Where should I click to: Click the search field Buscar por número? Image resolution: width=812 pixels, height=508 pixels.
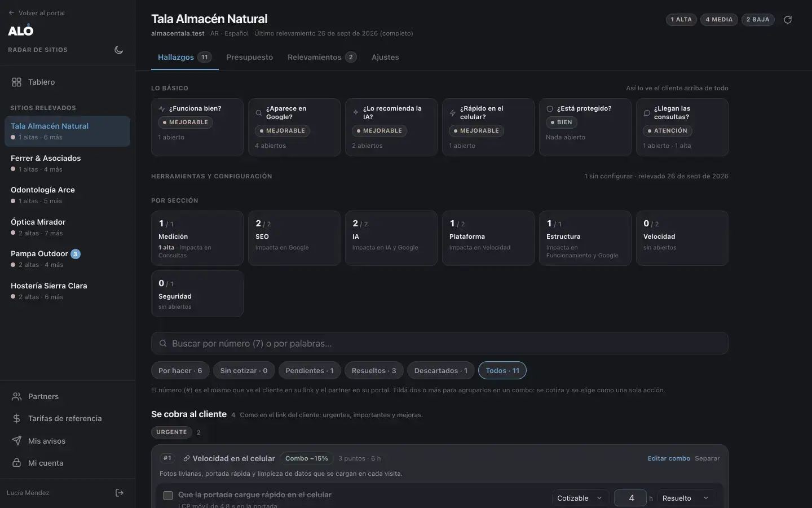click(x=440, y=343)
